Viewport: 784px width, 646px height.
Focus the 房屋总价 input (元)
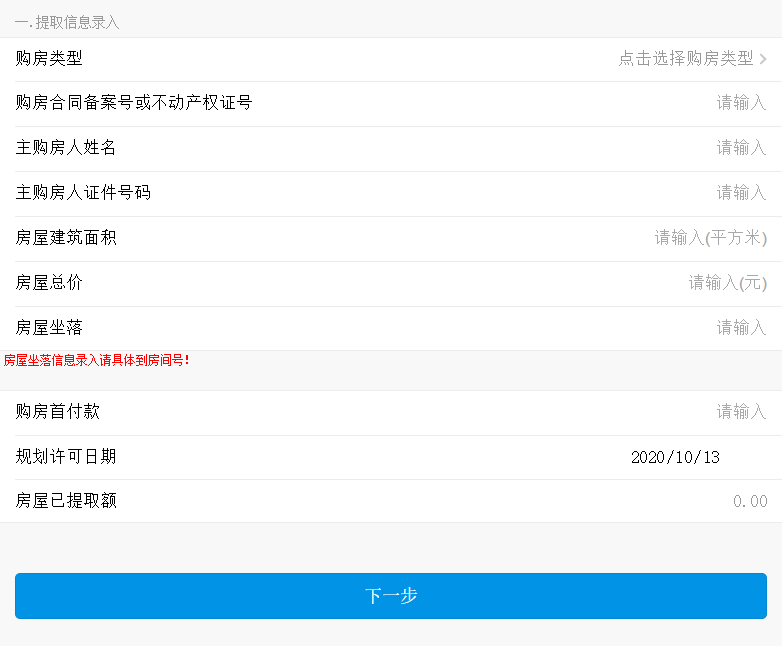coord(727,283)
